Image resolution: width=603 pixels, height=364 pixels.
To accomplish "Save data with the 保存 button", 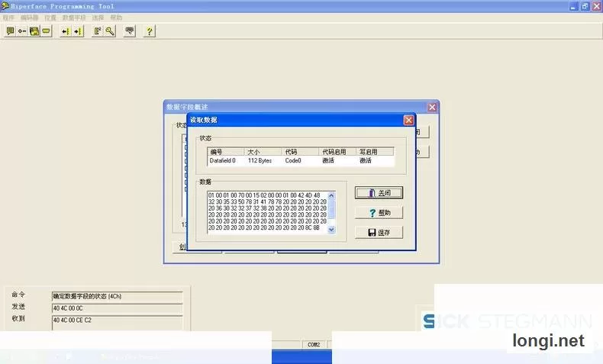I will (x=379, y=233).
